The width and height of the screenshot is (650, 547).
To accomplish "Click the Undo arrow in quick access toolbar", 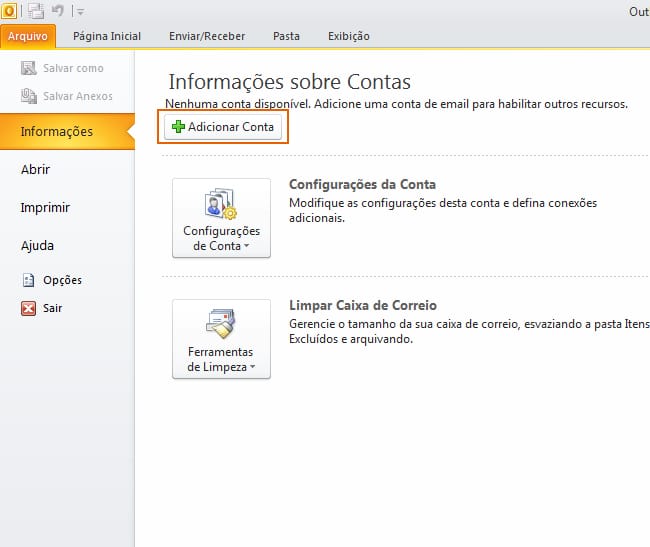I will tap(59, 11).
